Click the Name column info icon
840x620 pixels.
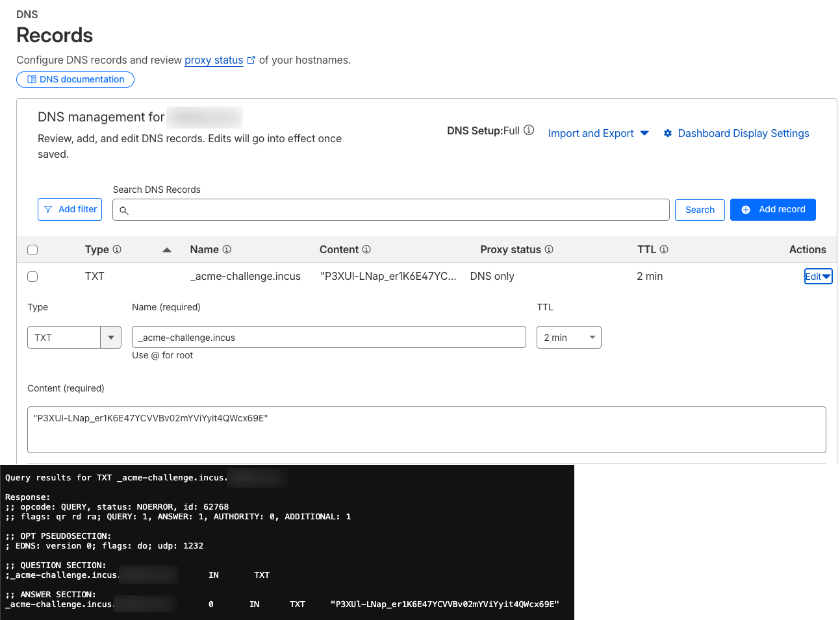click(x=227, y=249)
